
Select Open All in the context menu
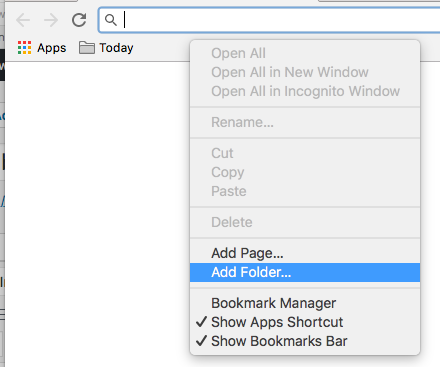(305, 53)
